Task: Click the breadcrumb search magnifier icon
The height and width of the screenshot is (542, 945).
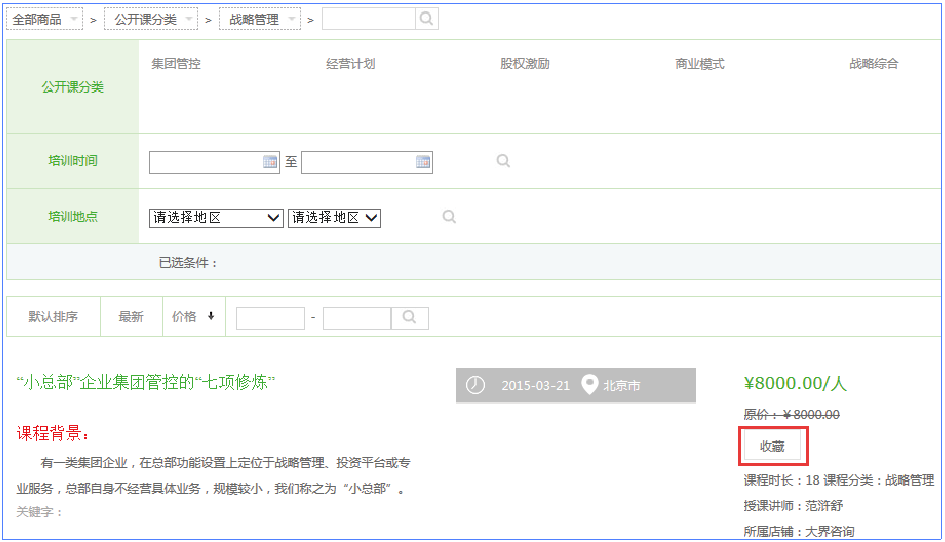Action: click(426, 19)
